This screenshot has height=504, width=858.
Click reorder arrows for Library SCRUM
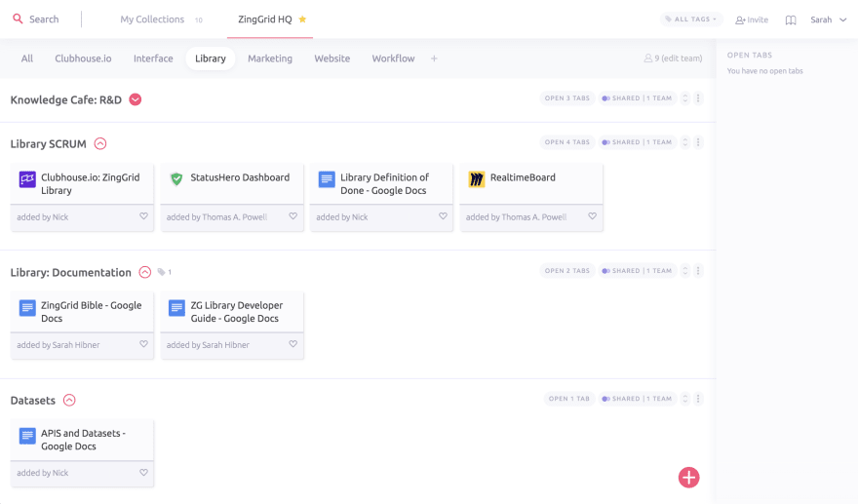pos(685,142)
